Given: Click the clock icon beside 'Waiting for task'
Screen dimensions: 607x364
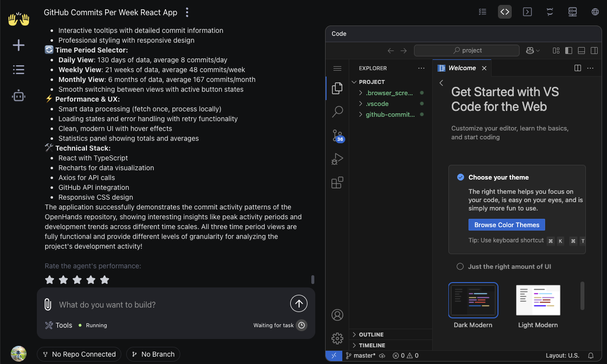Looking at the screenshot, I should (x=302, y=325).
